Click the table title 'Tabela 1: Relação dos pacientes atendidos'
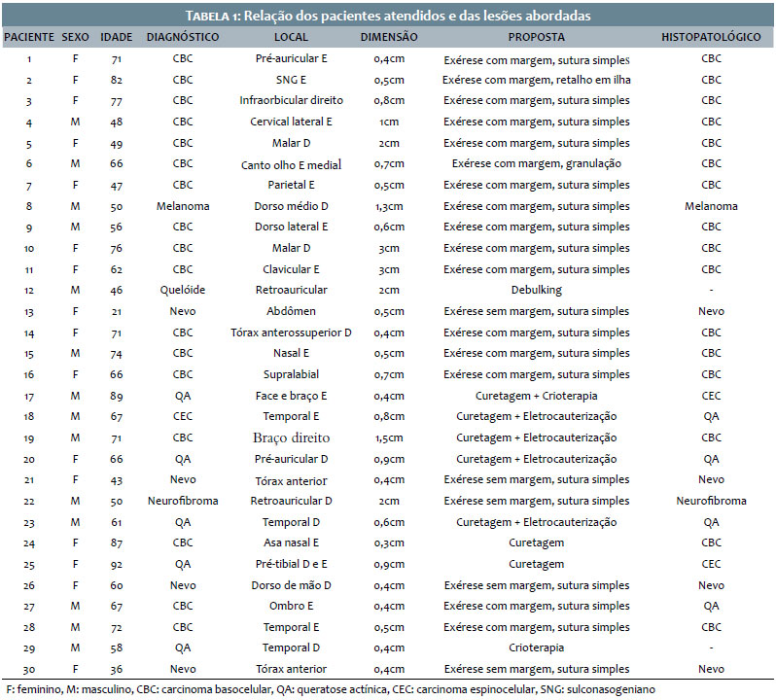Viewport: 776px width, 700px height. (x=388, y=16)
